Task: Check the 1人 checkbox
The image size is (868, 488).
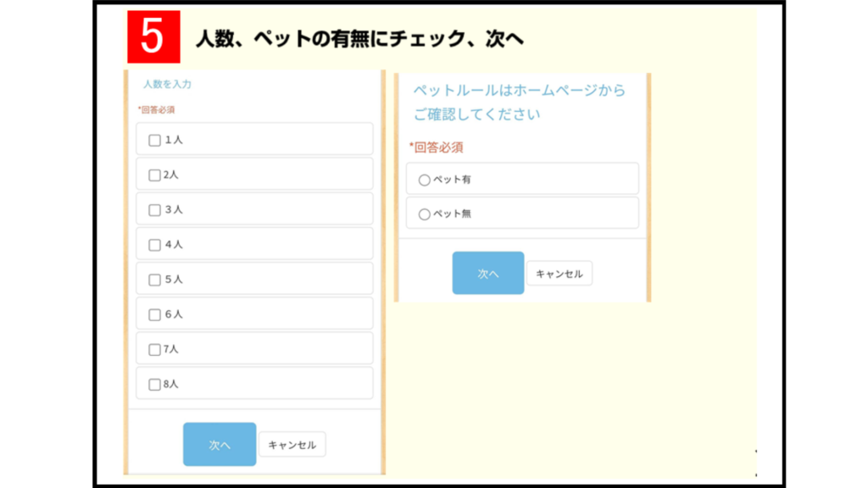Action: point(154,140)
